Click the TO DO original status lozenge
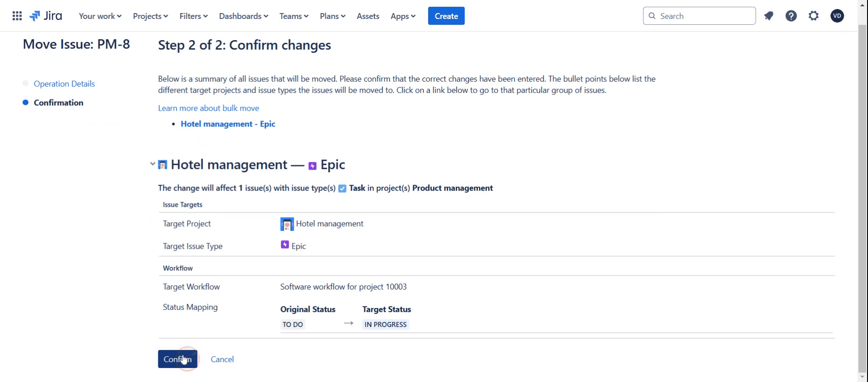 (x=292, y=325)
